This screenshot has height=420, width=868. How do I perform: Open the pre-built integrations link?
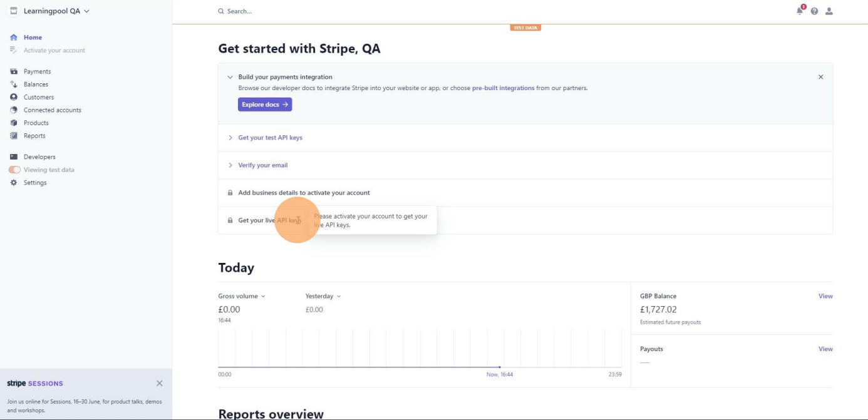tap(503, 88)
